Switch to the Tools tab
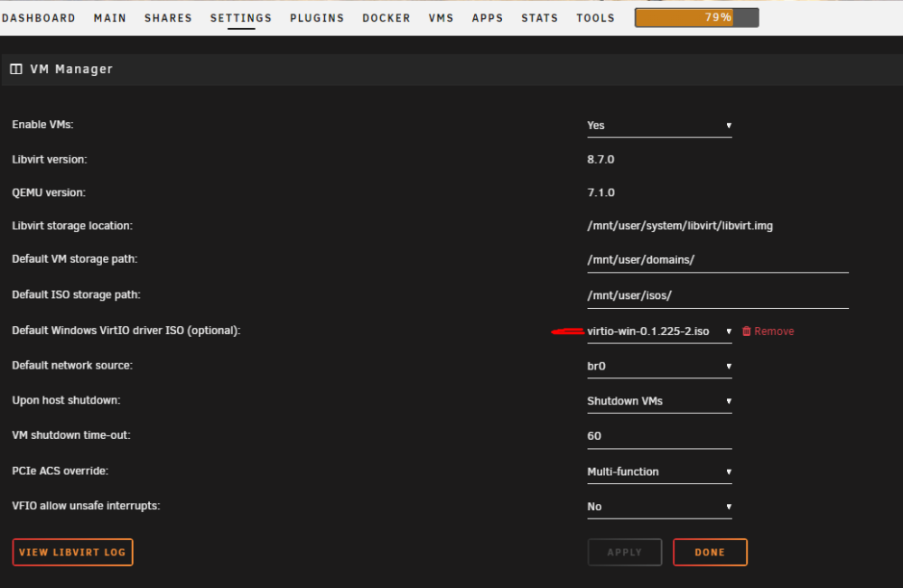Viewport: 903px width, 588px height. pos(595,18)
